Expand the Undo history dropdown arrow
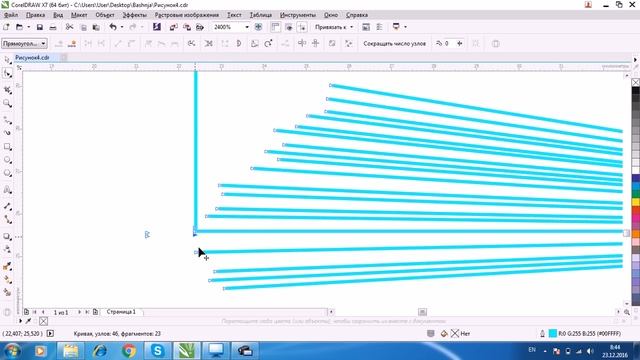This screenshot has width=640, height=360. [122, 27]
